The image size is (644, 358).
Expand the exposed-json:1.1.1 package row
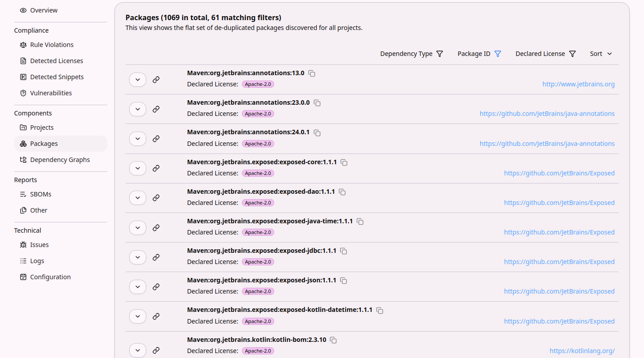click(138, 287)
